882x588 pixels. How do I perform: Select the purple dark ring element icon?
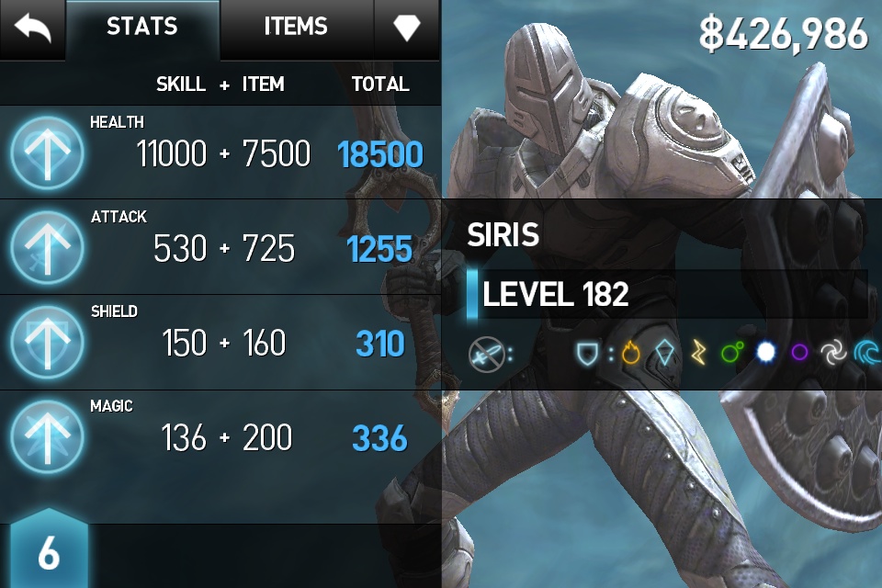coord(799,353)
